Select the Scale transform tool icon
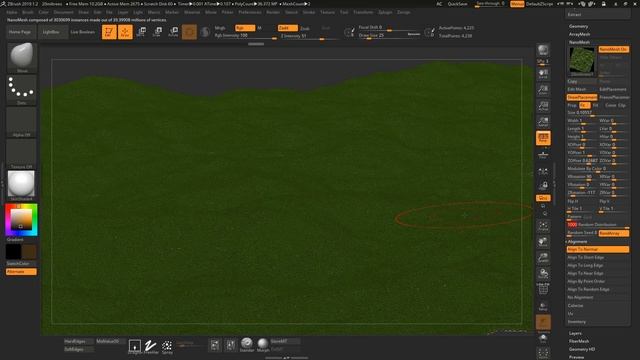640x360 pixels. point(157,32)
